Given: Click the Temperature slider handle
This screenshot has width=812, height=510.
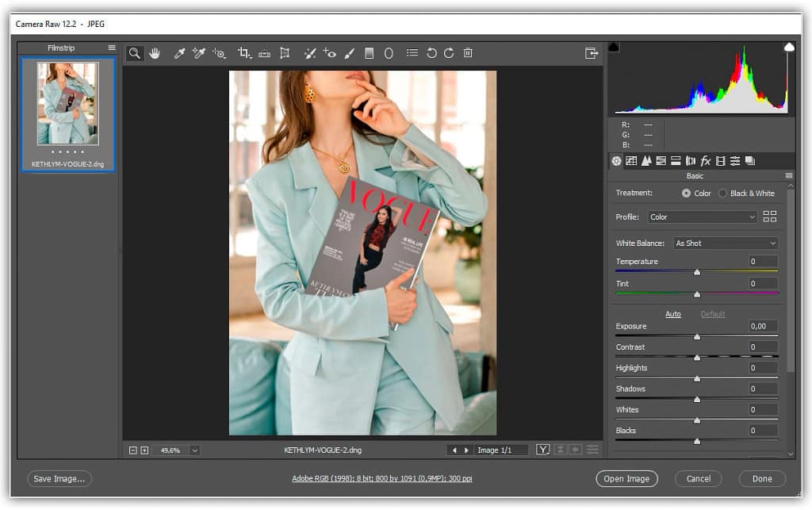Looking at the screenshot, I should pos(697,272).
